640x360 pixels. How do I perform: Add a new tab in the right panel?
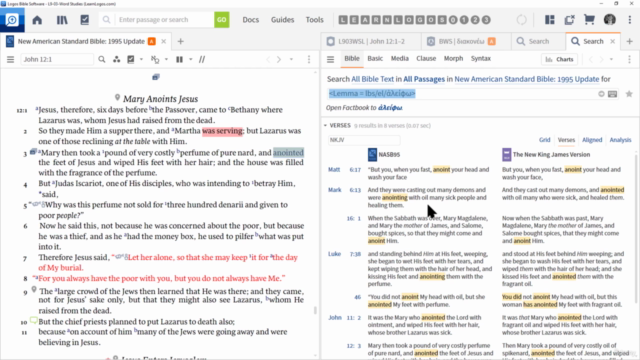click(629, 41)
